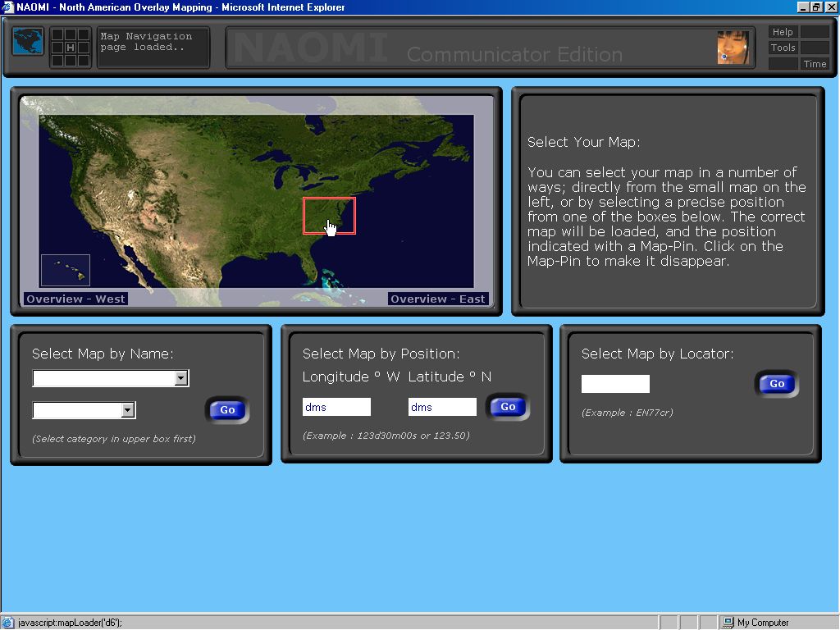Click Go in Select Map by Locator panel

[777, 384]
